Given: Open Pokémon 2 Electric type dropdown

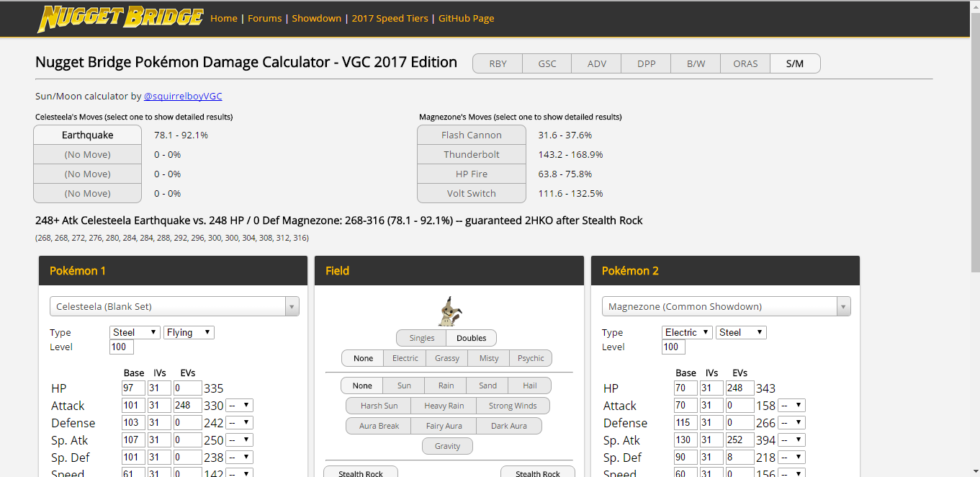Looking at the screenshot, I should (x=686, y=332).
